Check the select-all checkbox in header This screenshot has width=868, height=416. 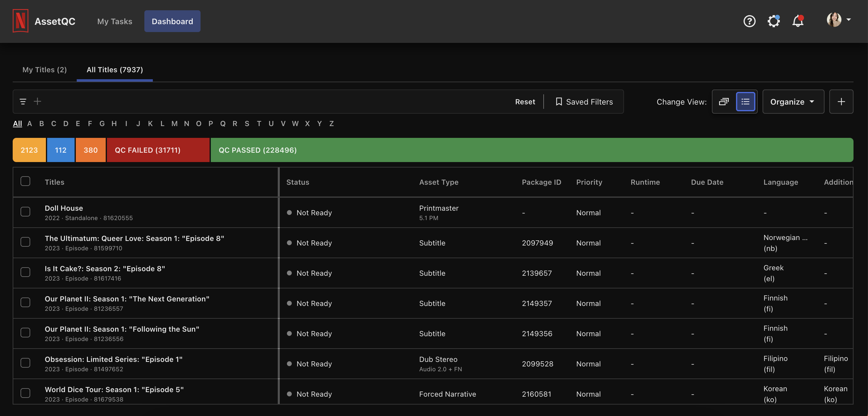pos(25,181)
